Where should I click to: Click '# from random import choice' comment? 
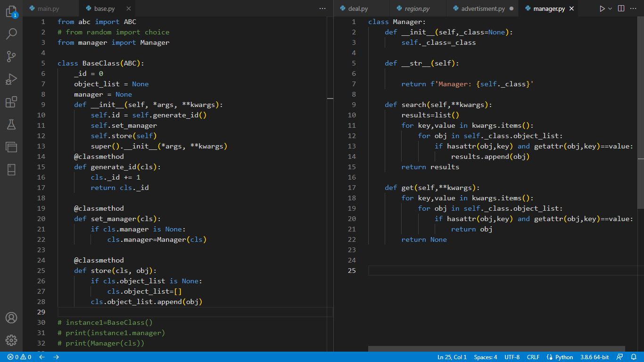(113, 32)
